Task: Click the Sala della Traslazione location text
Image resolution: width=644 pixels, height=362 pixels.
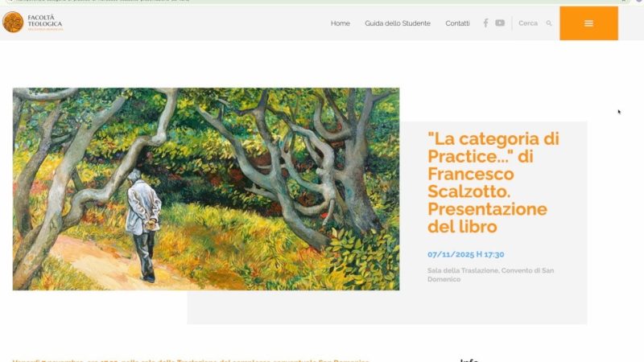Action: pyautogui.click(x=490, y=274)
